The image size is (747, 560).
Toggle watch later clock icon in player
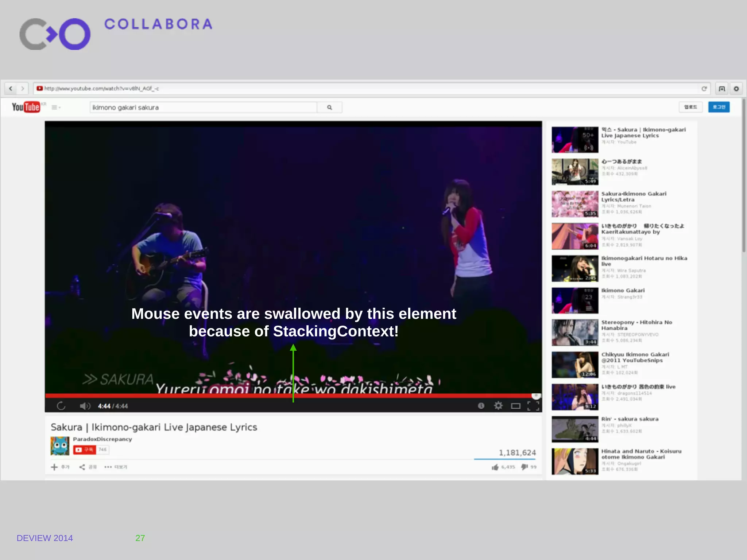(481, 406)
